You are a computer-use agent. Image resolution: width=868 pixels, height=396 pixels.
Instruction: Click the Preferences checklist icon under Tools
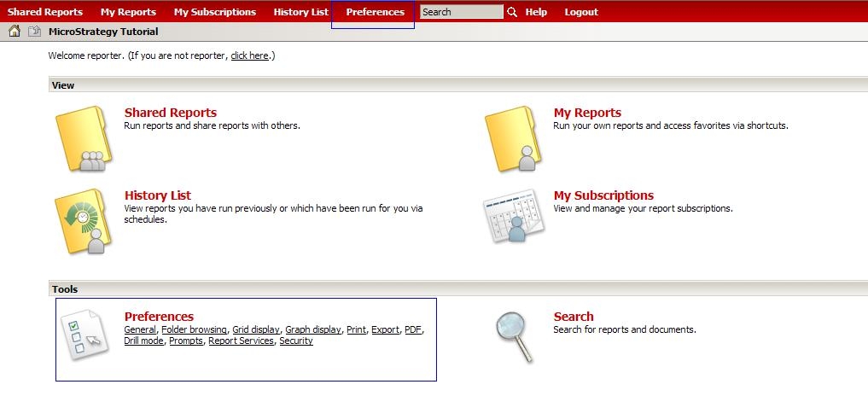pos(83,335)
